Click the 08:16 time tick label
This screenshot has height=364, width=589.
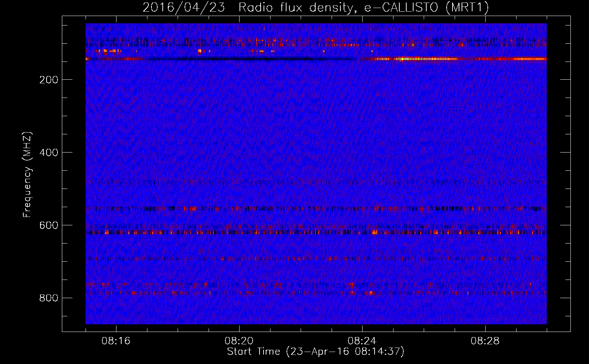(x=116, y=341)
